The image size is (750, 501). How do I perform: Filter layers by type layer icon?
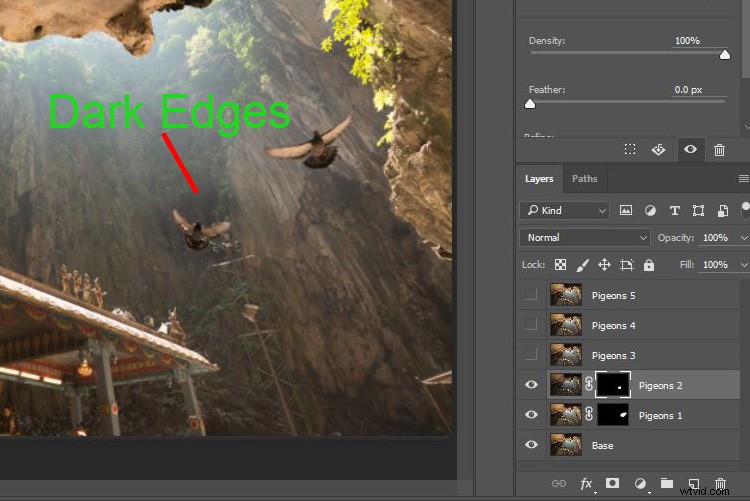674,210
